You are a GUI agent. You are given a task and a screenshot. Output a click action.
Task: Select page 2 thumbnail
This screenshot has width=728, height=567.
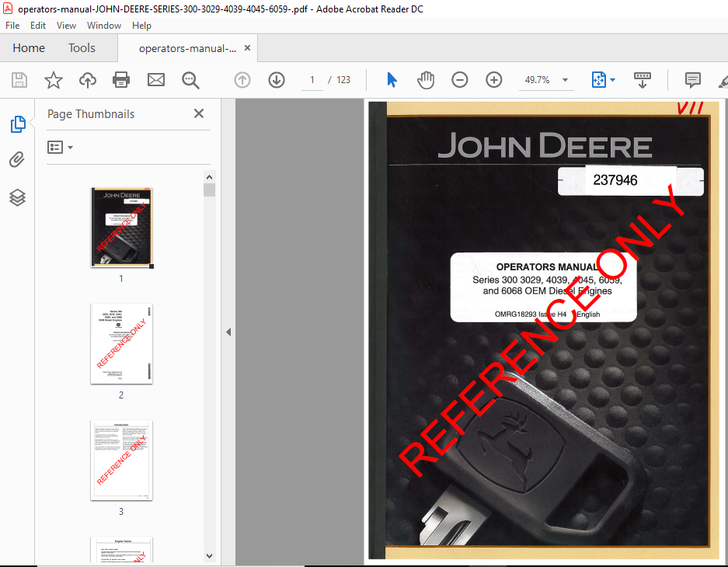click(x=122, y=344)
